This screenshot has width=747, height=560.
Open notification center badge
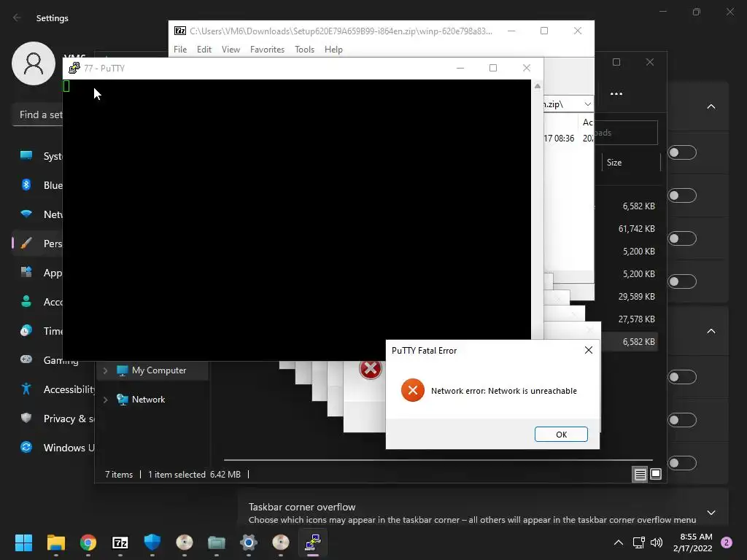[x=727, y=542]
